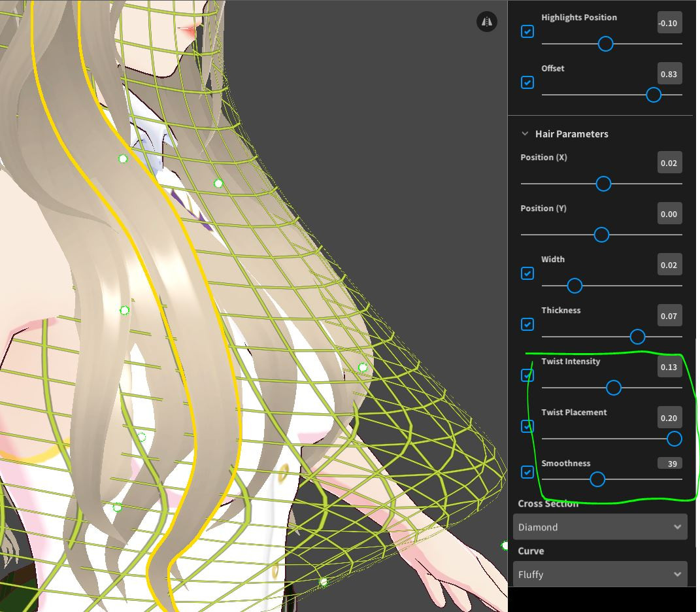Click the Highlights Position slider handle
The height and width of the screenshot is (612, 700).
(605, 44)
